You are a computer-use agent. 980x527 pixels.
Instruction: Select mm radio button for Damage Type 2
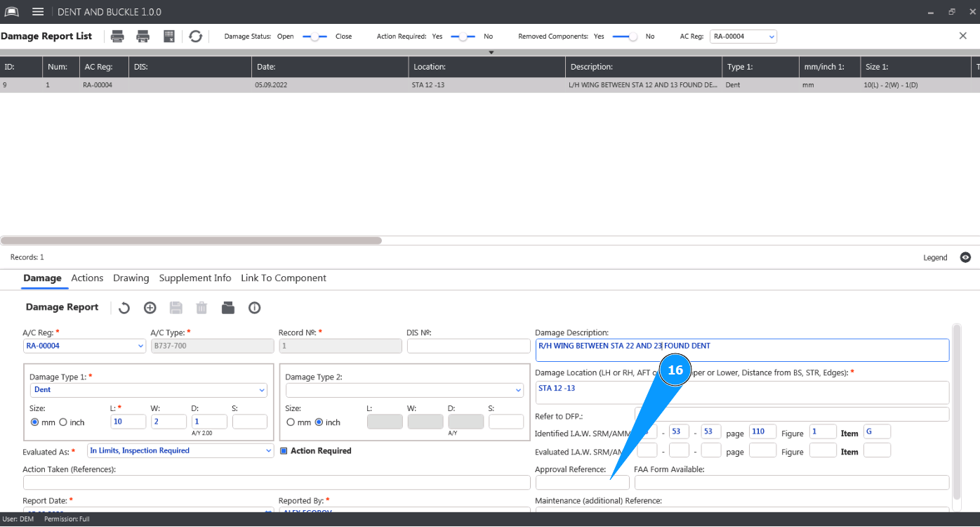point(291,422)
